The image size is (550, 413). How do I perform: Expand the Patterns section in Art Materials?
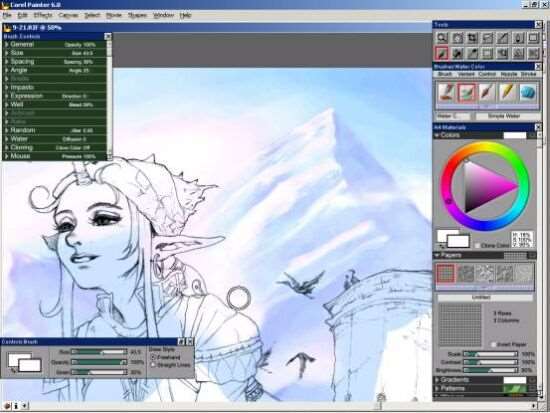pos(437,388)
